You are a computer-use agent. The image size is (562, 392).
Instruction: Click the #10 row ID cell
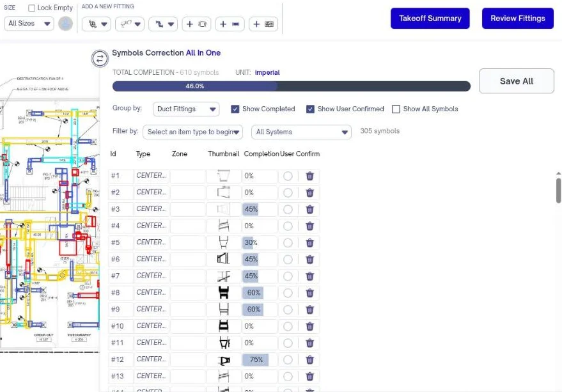(121, 326)
